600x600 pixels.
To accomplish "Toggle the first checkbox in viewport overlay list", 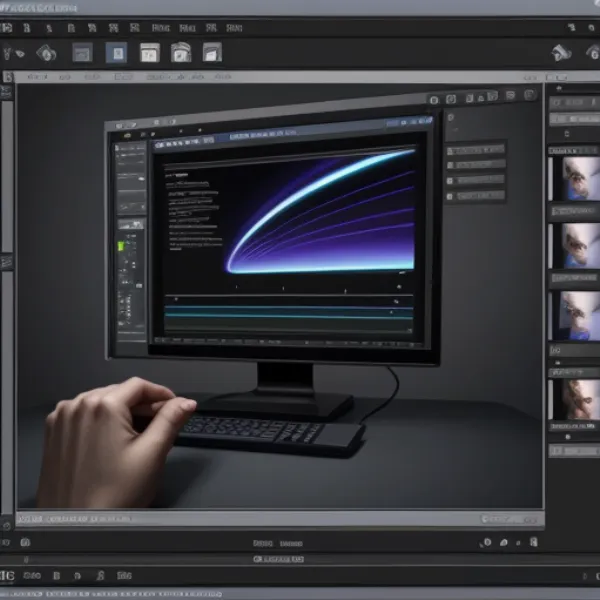I will point(450,152).
